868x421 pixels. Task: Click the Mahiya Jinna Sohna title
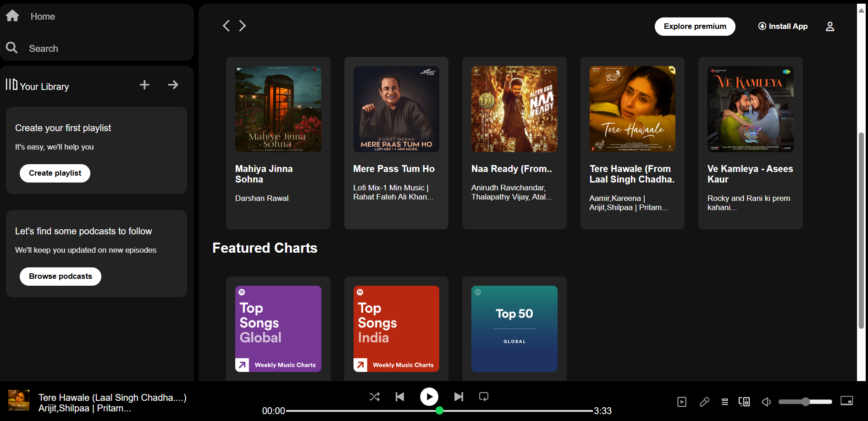coord(264,174)
